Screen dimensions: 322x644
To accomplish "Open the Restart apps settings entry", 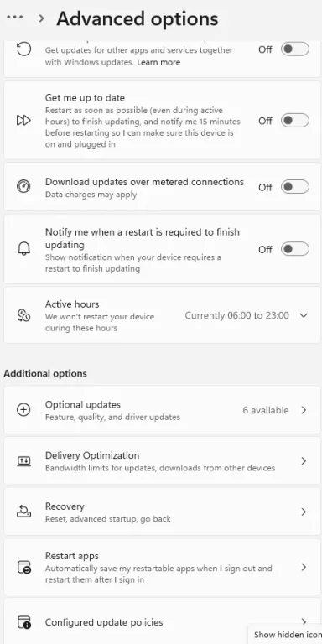I will coord(162,567).
